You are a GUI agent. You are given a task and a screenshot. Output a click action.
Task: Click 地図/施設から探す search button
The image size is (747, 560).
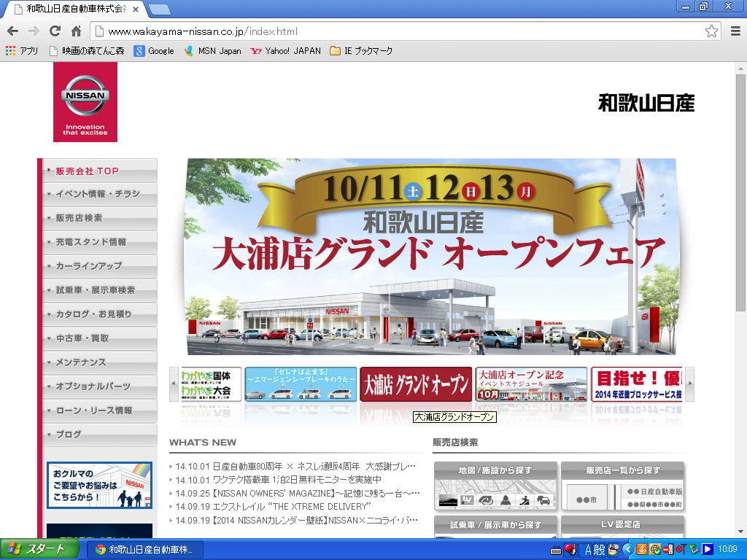[x=495, y=486]
